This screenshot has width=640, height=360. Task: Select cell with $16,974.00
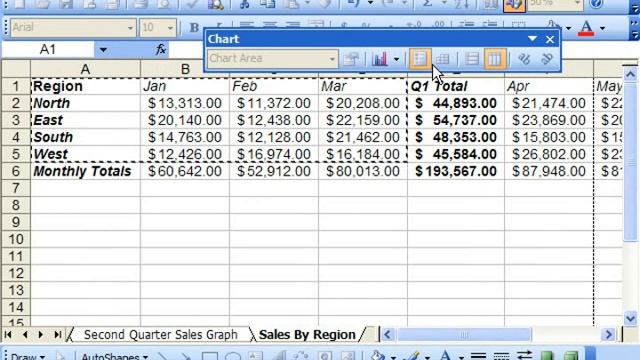tap(274, 154)
